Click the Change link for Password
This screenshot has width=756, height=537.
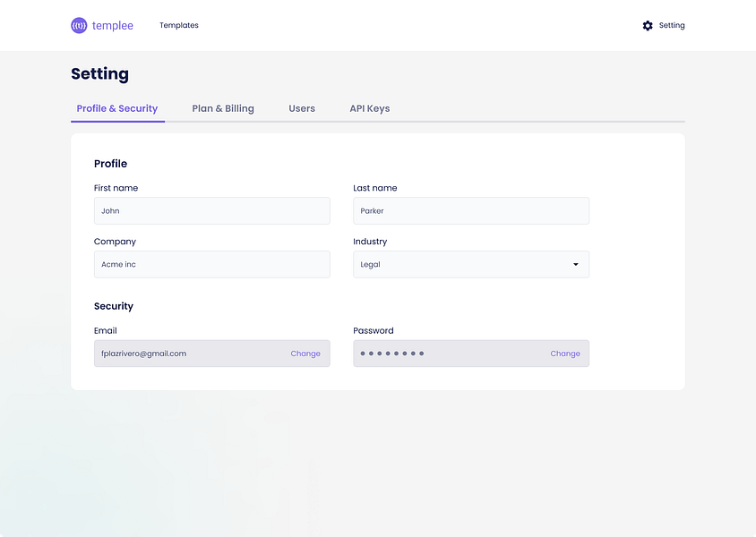click(x=565, y=354)
